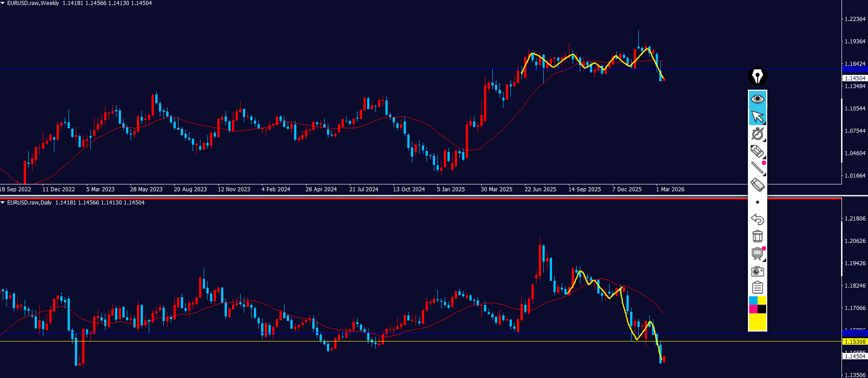Screen dimensions: 868x378
Task: Pick the magenta color swatch
Action: 753,309
